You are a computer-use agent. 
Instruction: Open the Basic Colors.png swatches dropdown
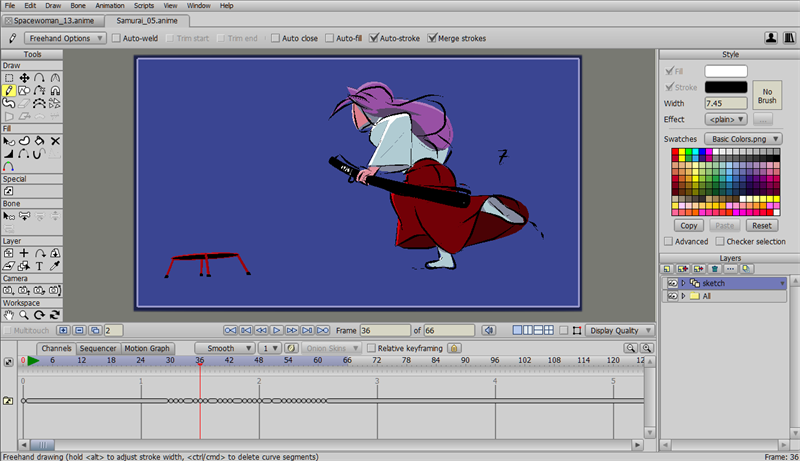tap(742, 138)
